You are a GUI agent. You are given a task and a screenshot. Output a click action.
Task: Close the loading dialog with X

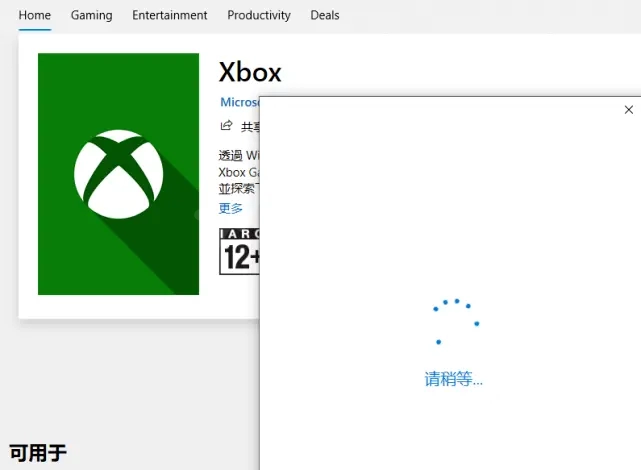[x=628, y=110]
